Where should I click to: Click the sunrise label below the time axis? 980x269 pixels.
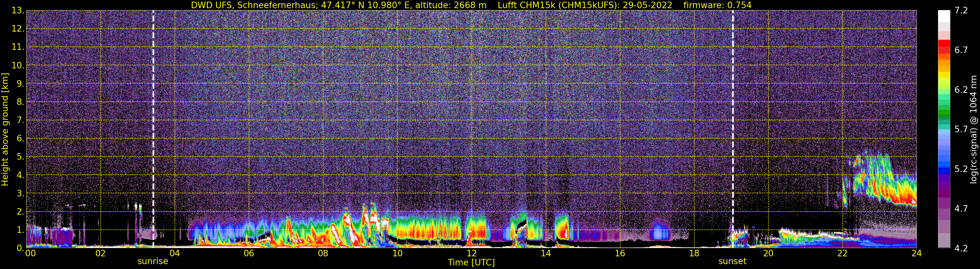click(153, 262)
